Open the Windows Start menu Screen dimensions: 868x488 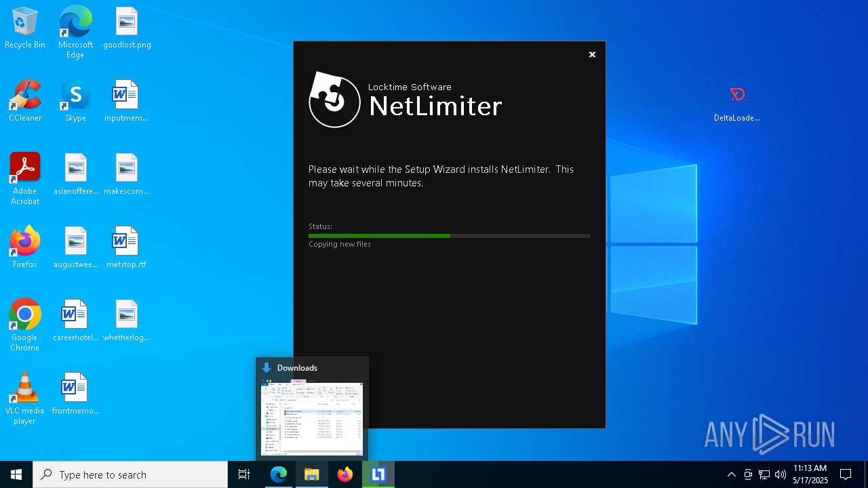tap(16, 474)
